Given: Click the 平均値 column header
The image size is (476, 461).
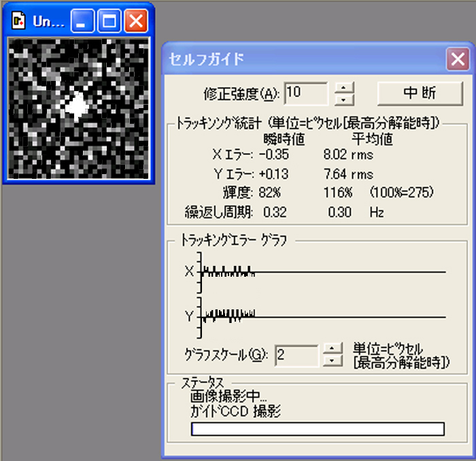Looking at the screenshot, I should tap(372, 139).
